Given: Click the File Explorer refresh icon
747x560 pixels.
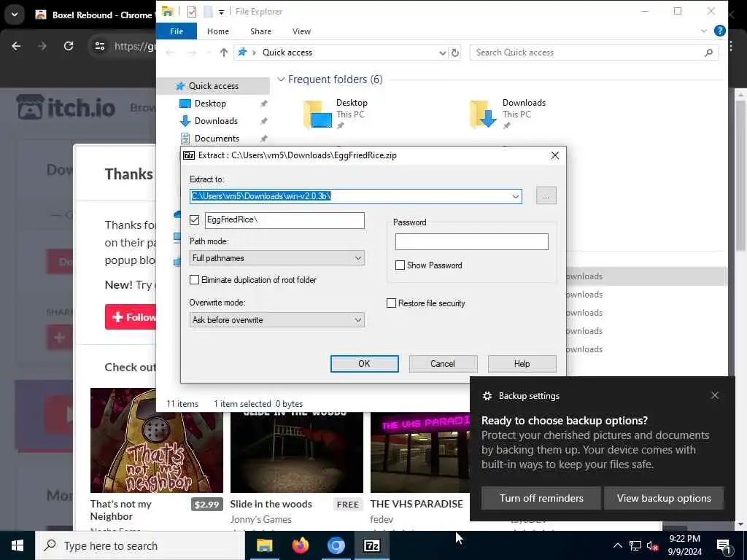Looking at the screenshot, I should (x=455, y=52).
